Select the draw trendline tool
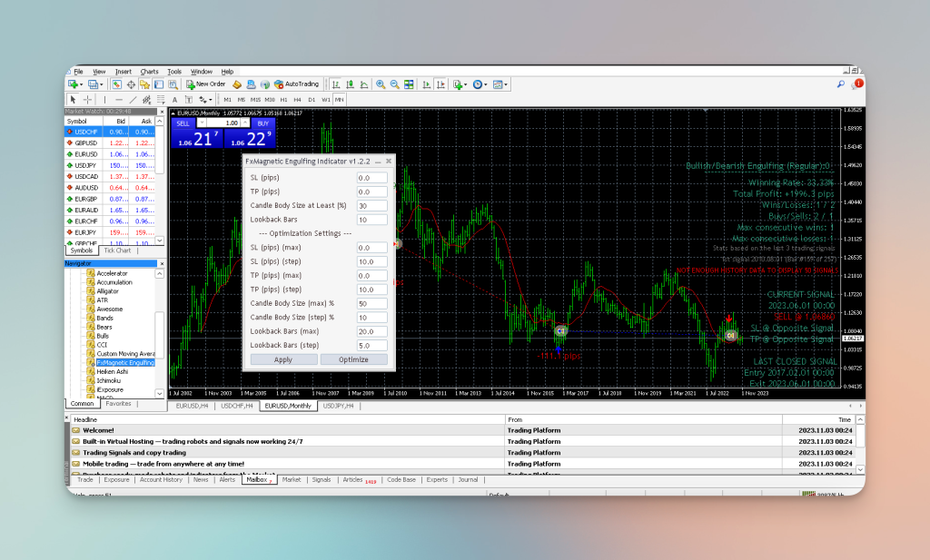The height and width of the screenshot is (560, 930). [133, 97]
